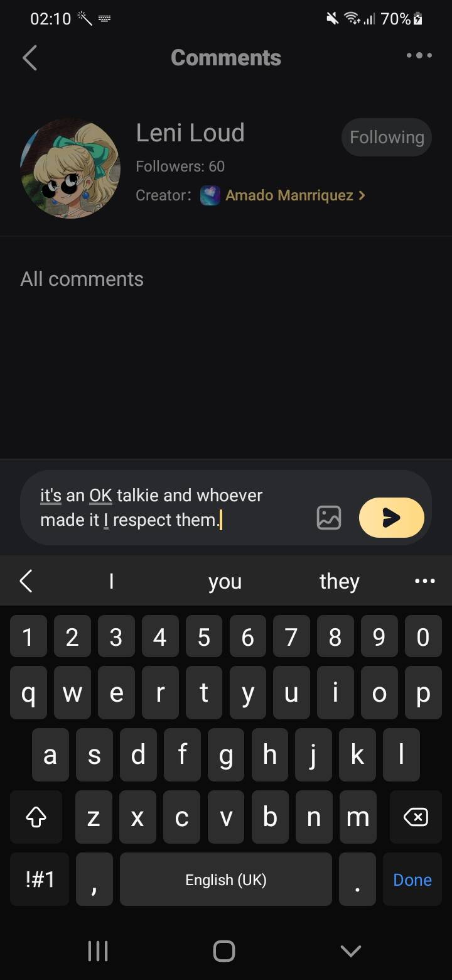Tap the Android recent apps navigation icon
The width and height of the screenshot is (452, 980).
tap(97, 950)
